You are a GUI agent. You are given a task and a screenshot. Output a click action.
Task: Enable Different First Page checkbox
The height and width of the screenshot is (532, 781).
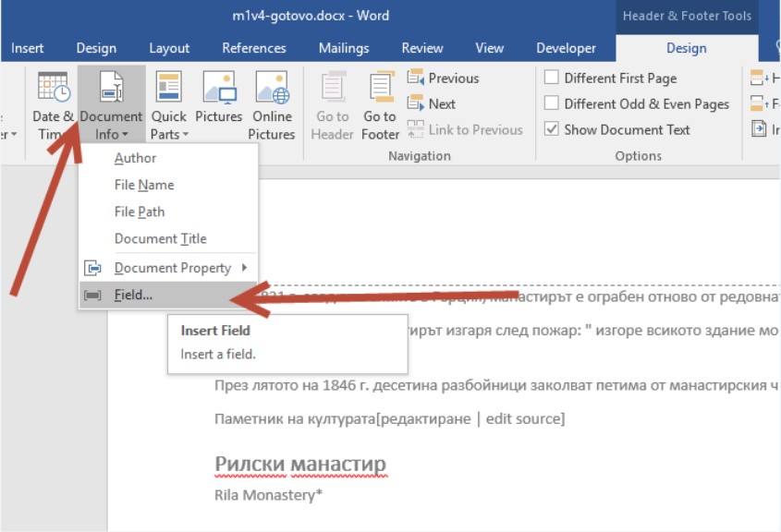[552, 79]
